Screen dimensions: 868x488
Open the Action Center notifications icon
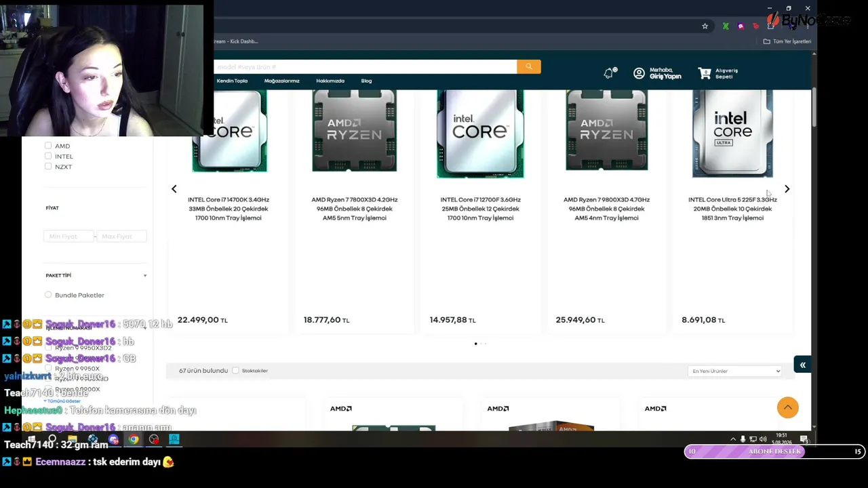tap(804, 439)
